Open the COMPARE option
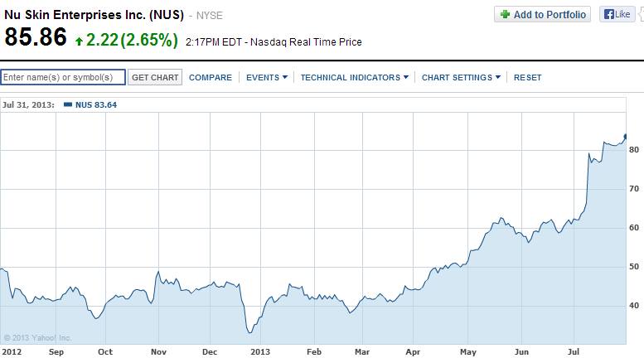 coord(211,78)
